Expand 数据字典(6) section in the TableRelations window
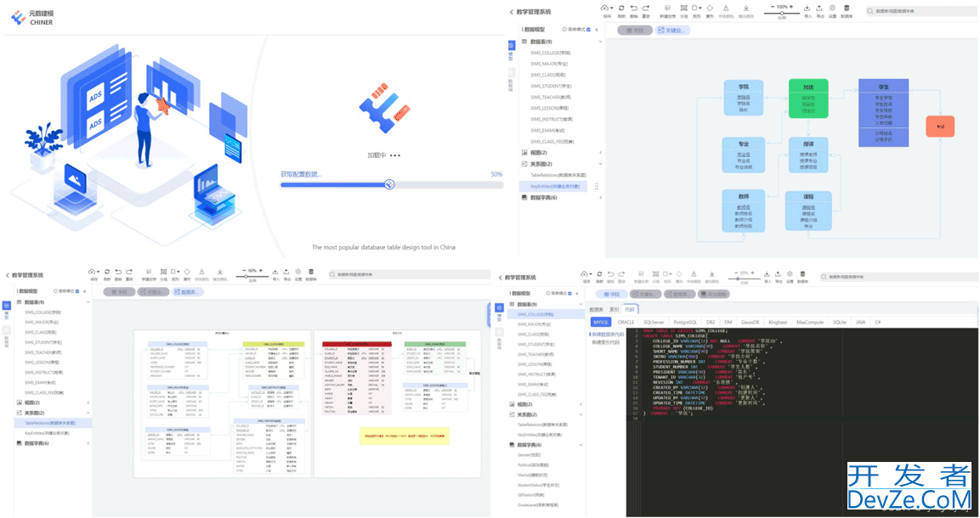The width and height of the screenshot is (980, 518). (88, 443)
